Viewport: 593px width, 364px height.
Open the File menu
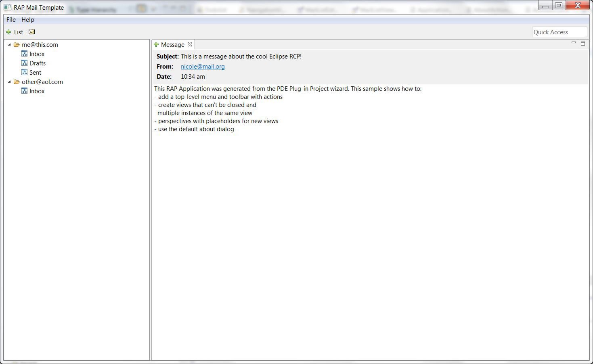click(11, 20)
